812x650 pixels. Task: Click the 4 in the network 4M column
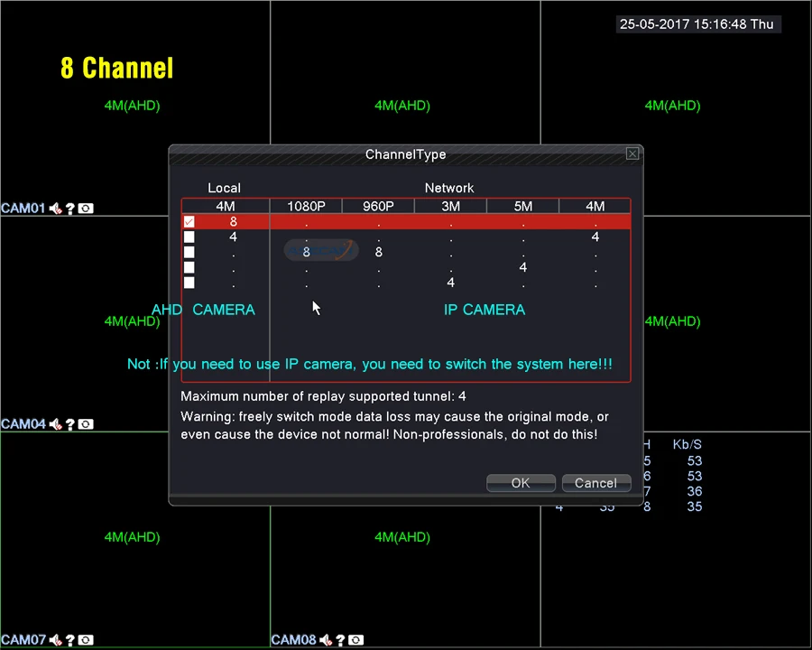(595, 237)
